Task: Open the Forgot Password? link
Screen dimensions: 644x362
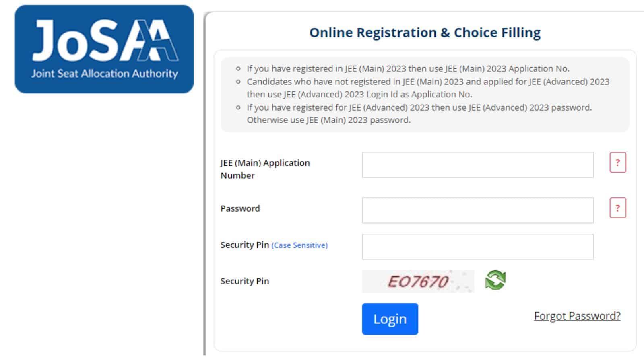Action: tap(577, 316)
